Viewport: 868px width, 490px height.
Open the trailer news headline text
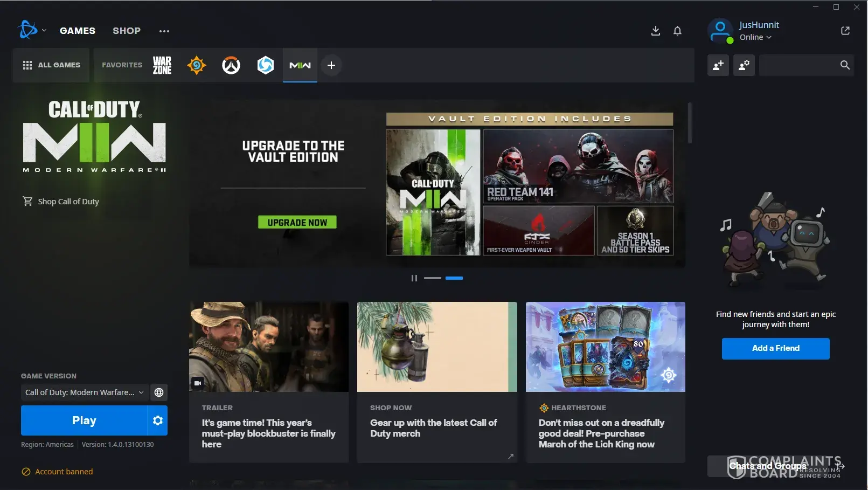tap(269, 433)
